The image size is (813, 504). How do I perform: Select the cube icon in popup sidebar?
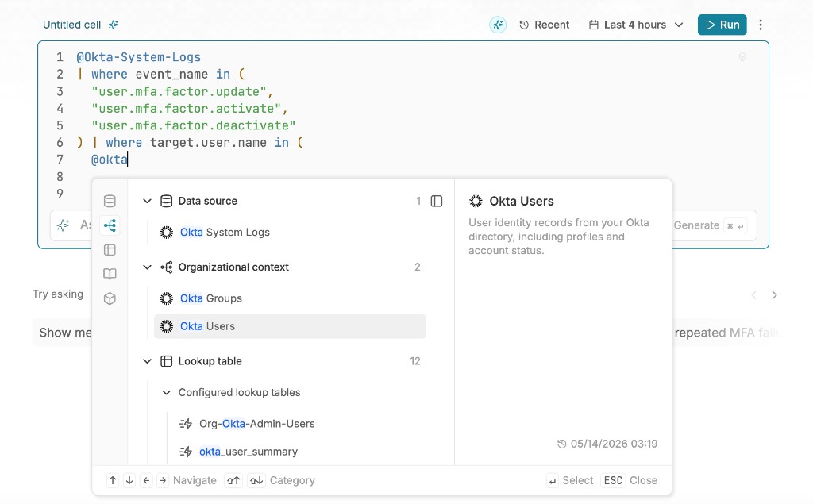pos(110,298)
